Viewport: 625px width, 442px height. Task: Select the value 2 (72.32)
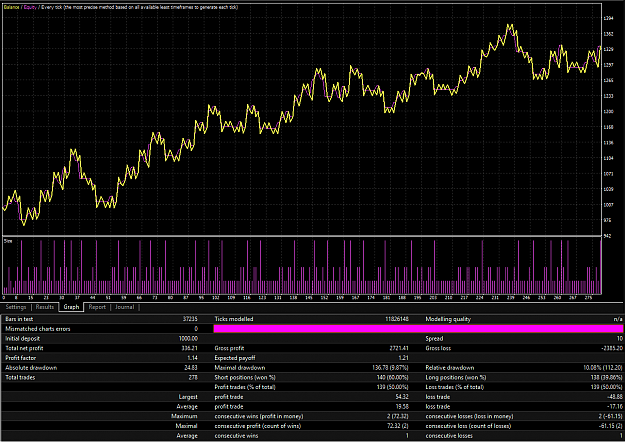pos(396,416)
